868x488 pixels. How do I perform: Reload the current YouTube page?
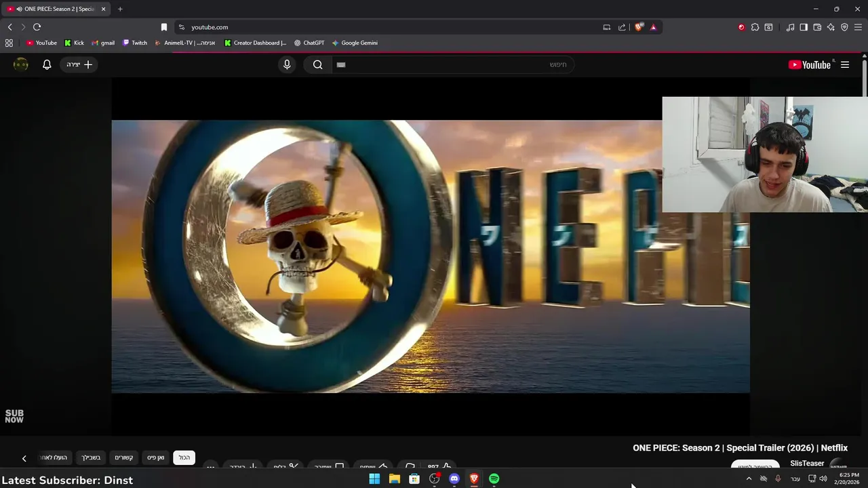click(37, 27)
